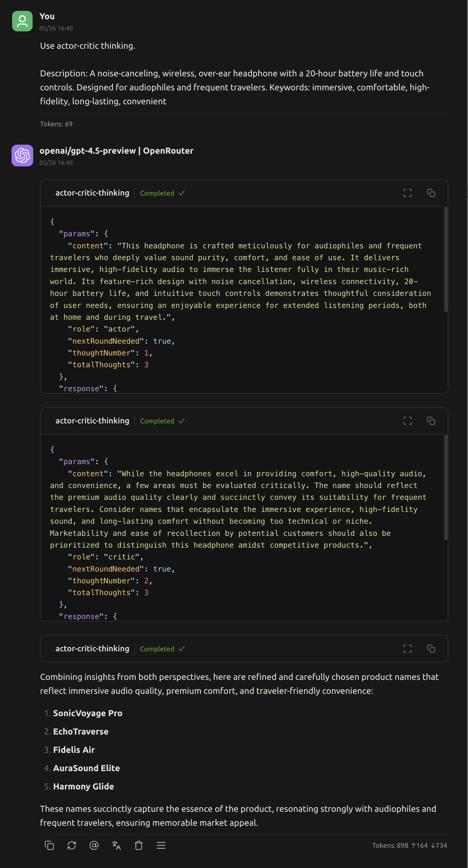Copy the assistant message via bottom toolbar
Screen dimensions: 468x868
pyautogui.click(x=49, y=845)
